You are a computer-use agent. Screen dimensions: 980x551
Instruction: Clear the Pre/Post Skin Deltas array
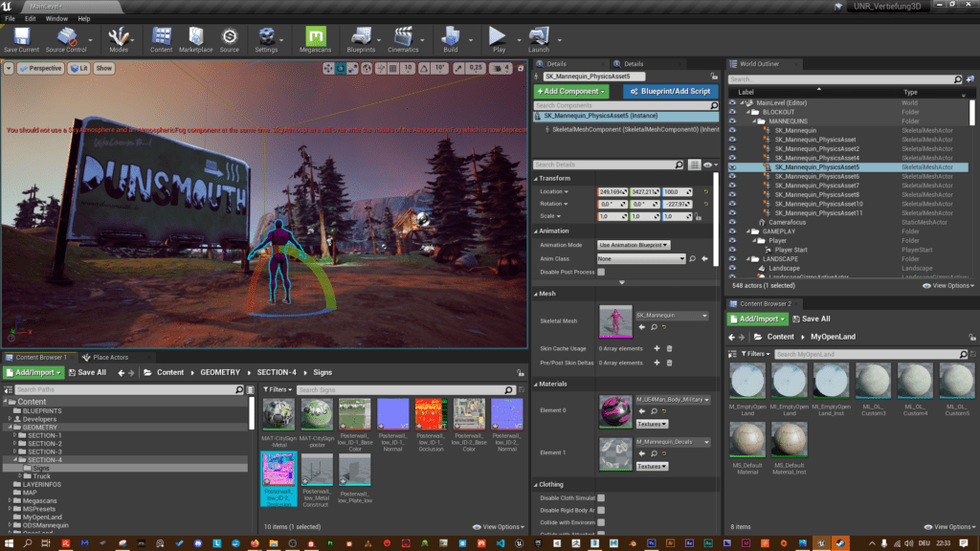coord(669,363)
